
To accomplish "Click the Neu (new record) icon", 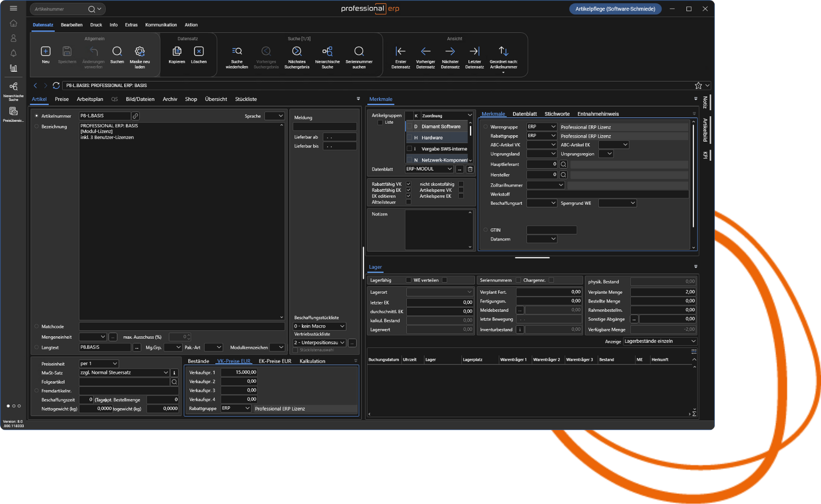I will pos(45,51).
